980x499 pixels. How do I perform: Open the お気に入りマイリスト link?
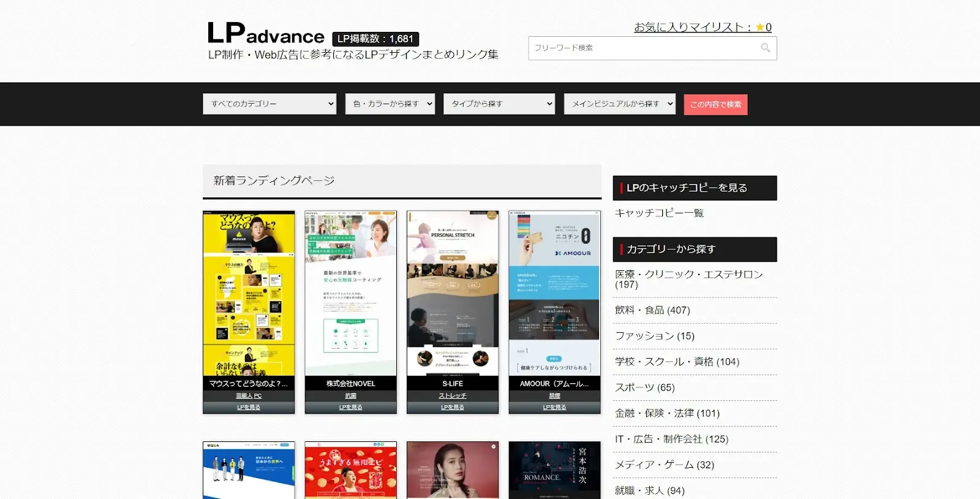[x=703, y=27]
